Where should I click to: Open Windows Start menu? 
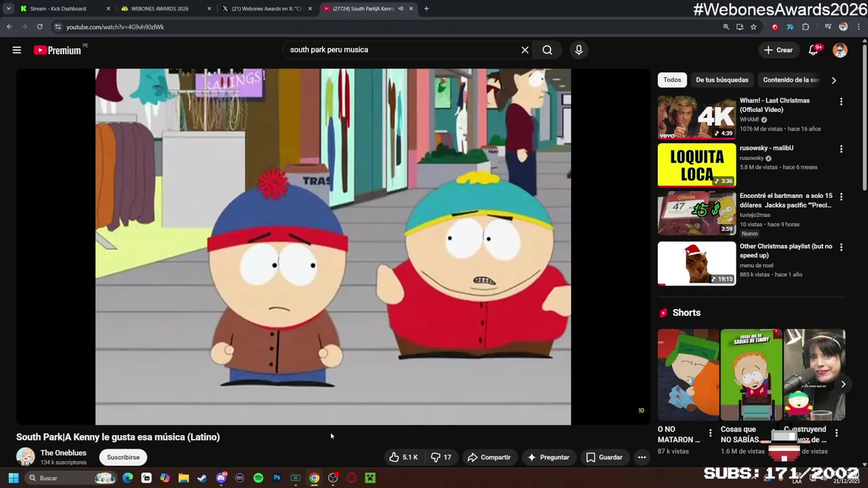(13, 478)
